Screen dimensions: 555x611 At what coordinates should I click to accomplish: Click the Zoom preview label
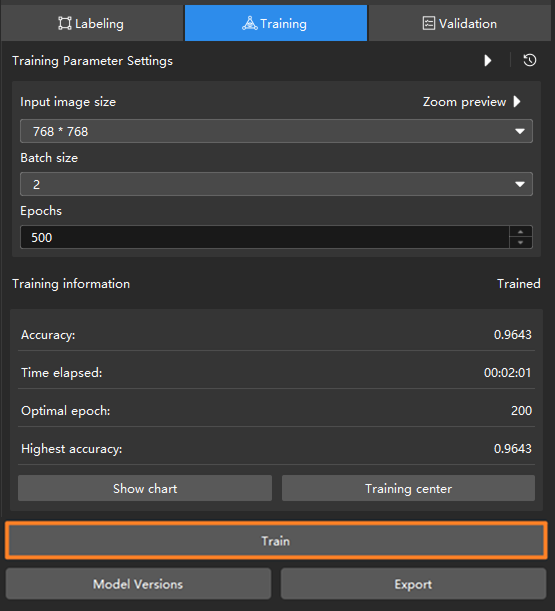pos(465,102)
